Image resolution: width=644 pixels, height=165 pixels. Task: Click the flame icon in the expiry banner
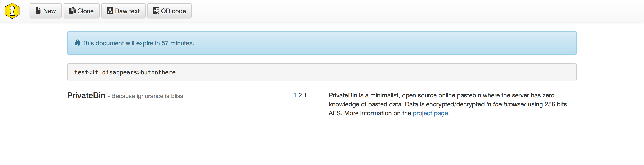pyautogui.click(x=78, y=43)
